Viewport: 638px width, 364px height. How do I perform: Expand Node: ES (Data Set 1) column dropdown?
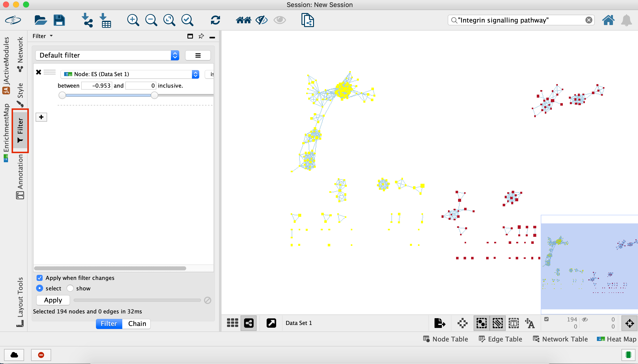(x=195, y=74)
